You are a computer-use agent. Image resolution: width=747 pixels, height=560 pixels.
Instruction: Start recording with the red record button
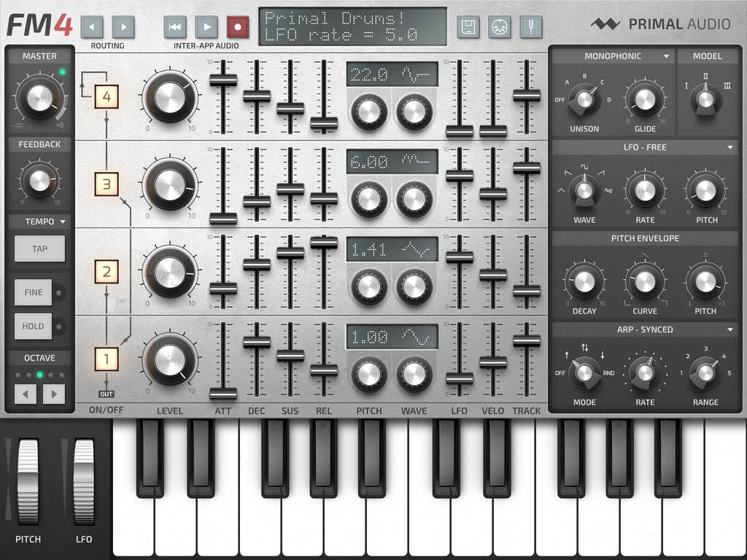238,27
